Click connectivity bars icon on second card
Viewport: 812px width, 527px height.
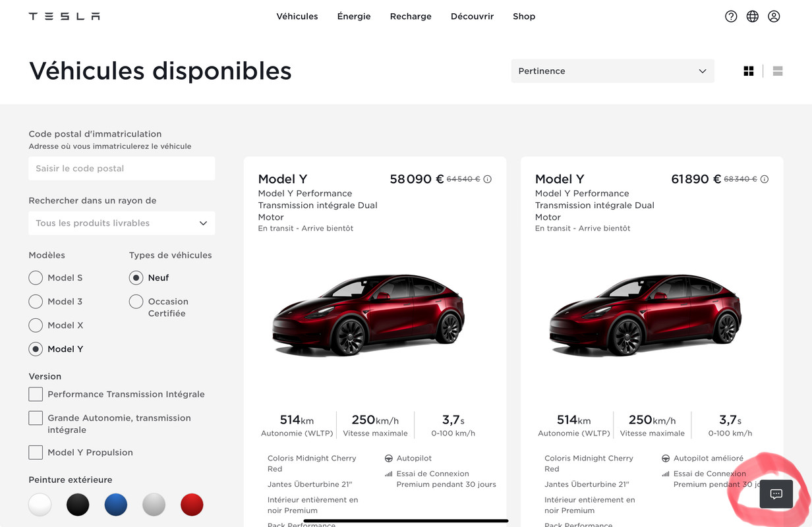pyautogui.click(x=666, y=474)
